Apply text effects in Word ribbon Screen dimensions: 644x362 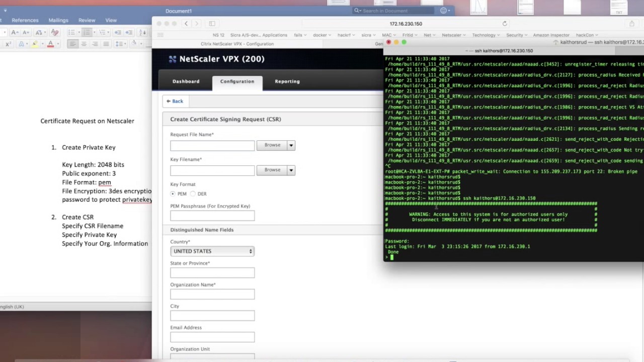(x=21, y=44)
